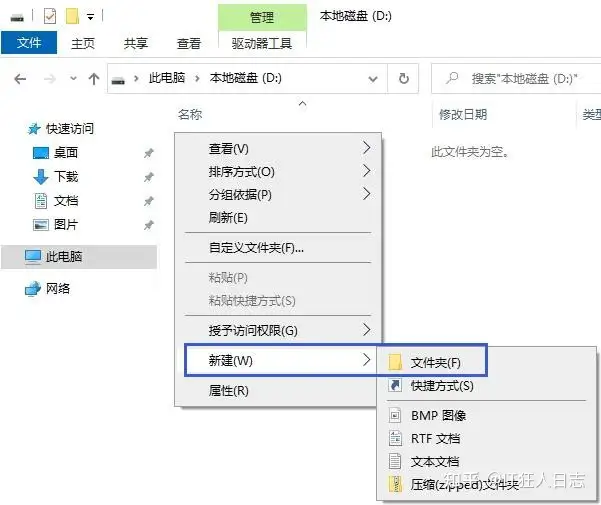The image size is (601, 505).
Task: Create a new 文本文档 file
Action: tap(487, 461)
